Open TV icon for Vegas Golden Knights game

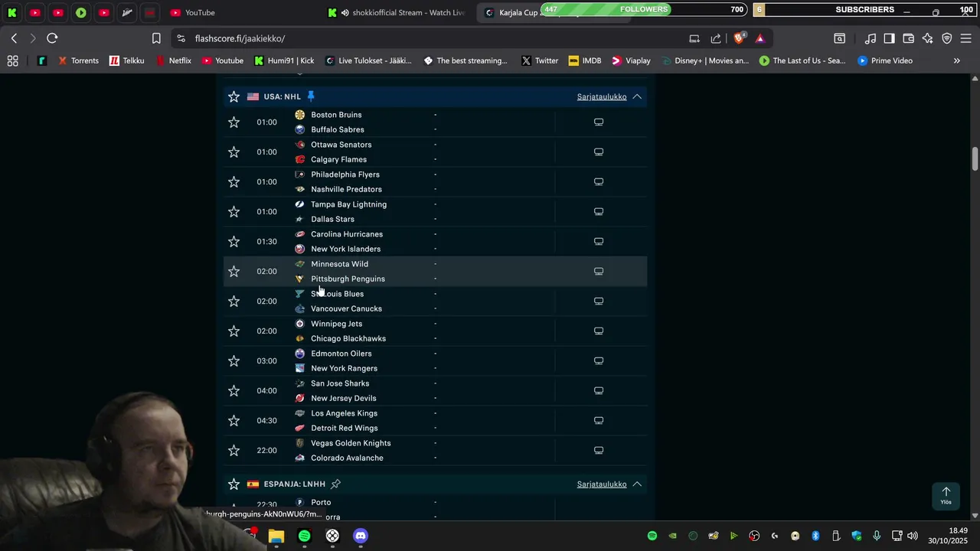tap(599, 451)
